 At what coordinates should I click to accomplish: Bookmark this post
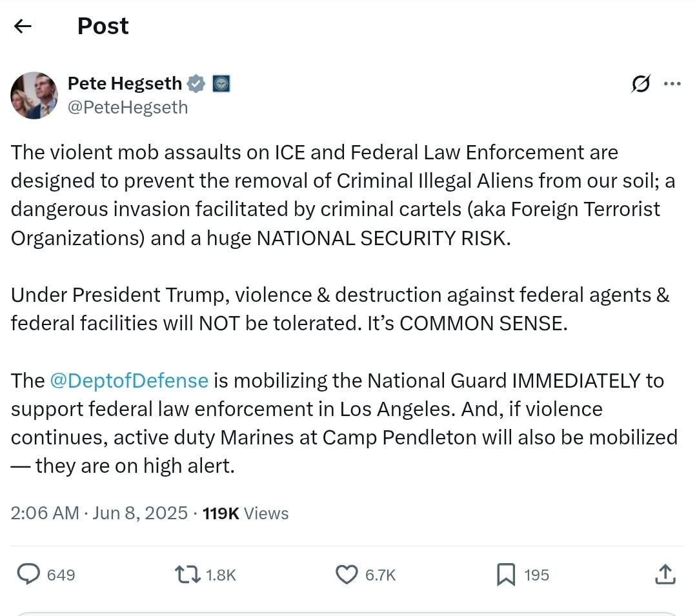pyautogui.click(x=506, y=574)
